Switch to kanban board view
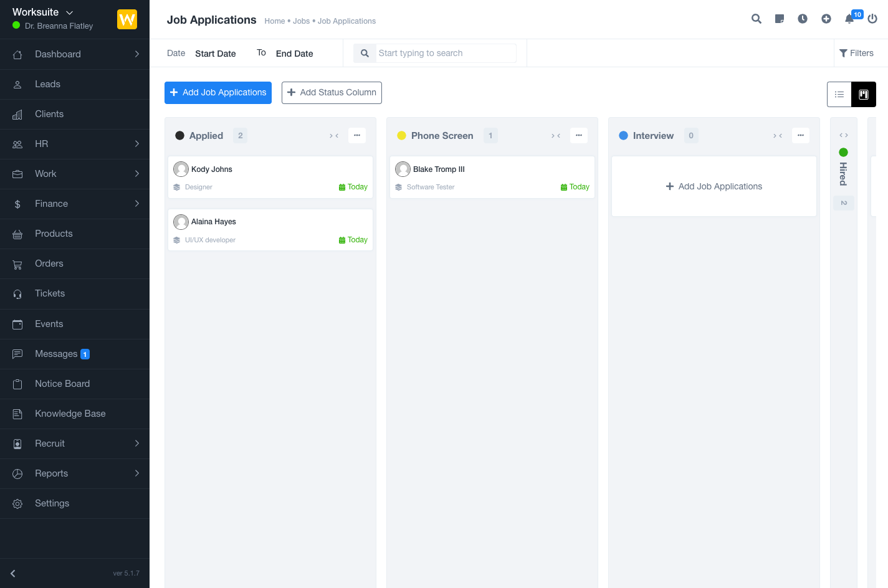This screenshot has width=888, height=588. tap(864, 95)
